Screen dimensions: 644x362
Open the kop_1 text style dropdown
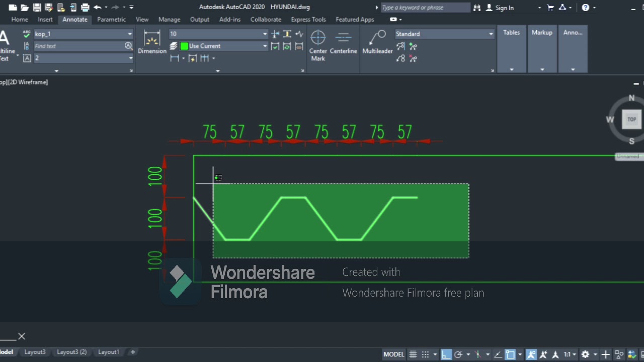(130, 34)
